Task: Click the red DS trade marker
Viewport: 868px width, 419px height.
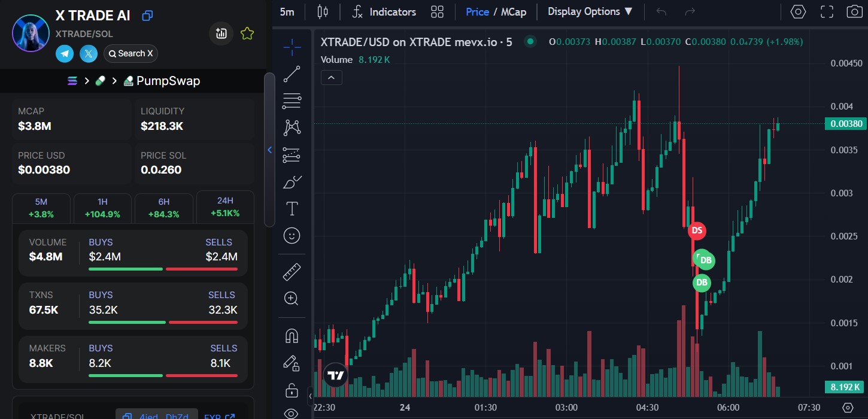Action: [696, 230]
